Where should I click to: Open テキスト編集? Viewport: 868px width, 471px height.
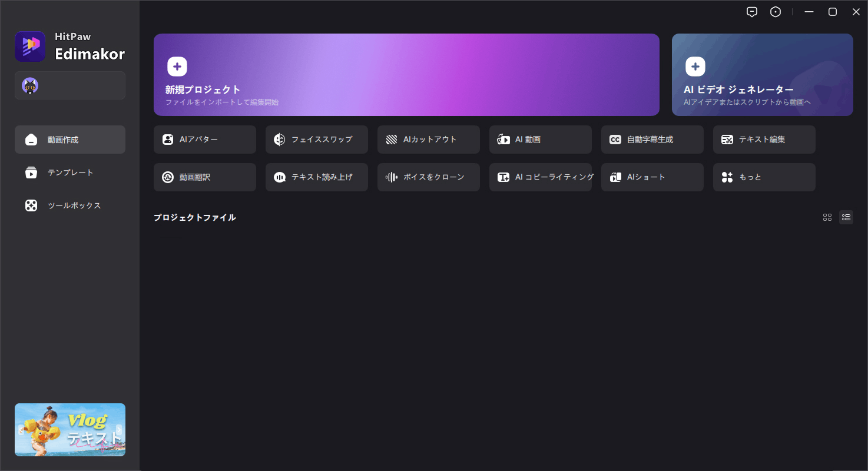coord(764,140)
